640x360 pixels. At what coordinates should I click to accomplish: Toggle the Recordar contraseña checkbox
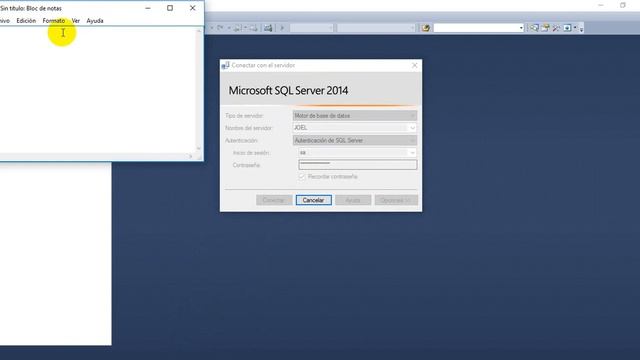pos(302,176)
